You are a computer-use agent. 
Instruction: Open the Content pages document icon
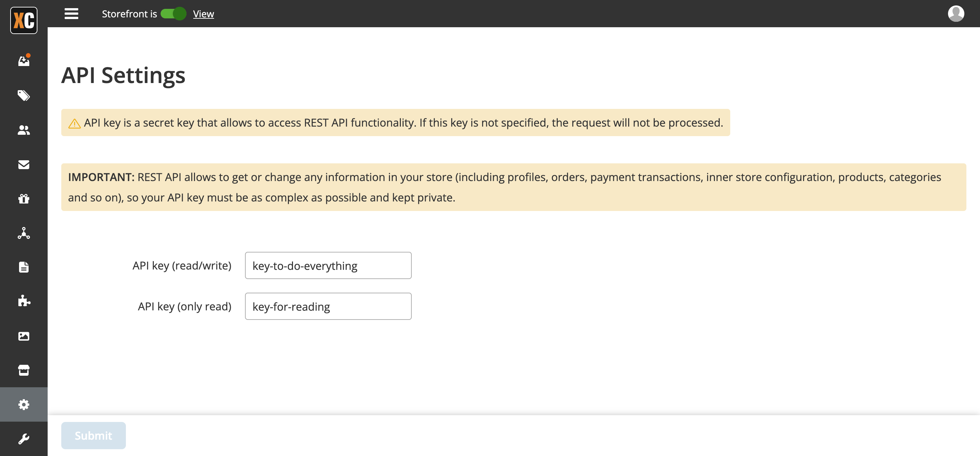tap(23, 266)
